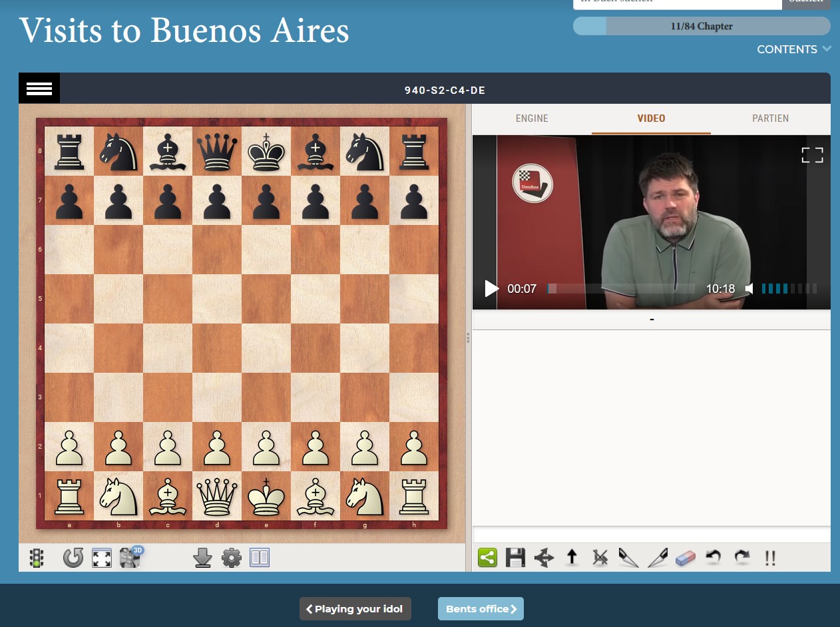840x627 pixels.
Task: Go to Bents office chapter
Action: pyautogui.click(x=481, y=609)
